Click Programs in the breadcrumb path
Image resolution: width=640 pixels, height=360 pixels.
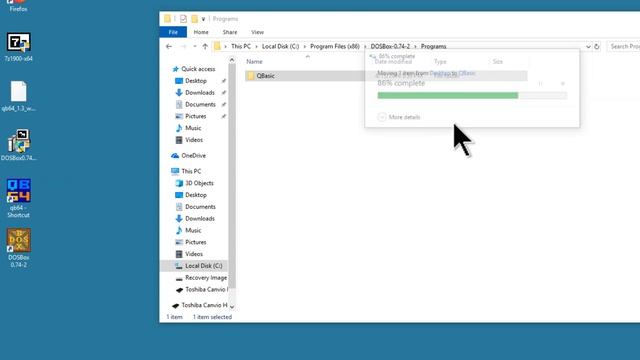tap(433, 47)
